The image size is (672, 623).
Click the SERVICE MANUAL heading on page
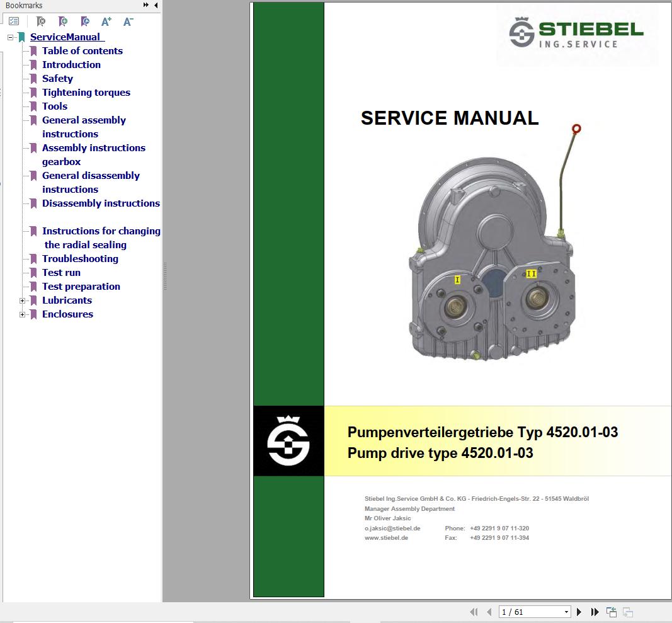tap(450, 118)
